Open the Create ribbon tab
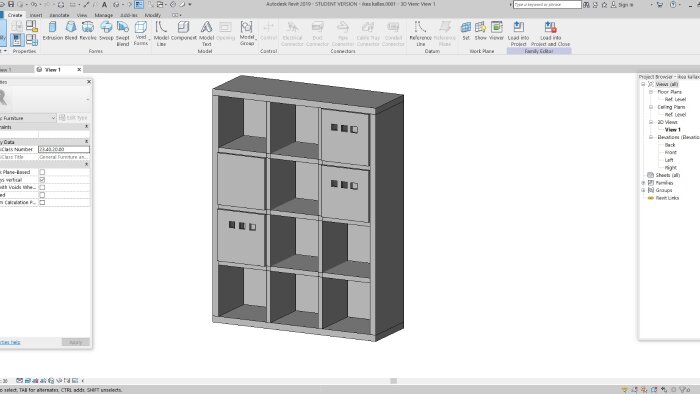This screenshot has height=394, width=700. pos(15,15)
